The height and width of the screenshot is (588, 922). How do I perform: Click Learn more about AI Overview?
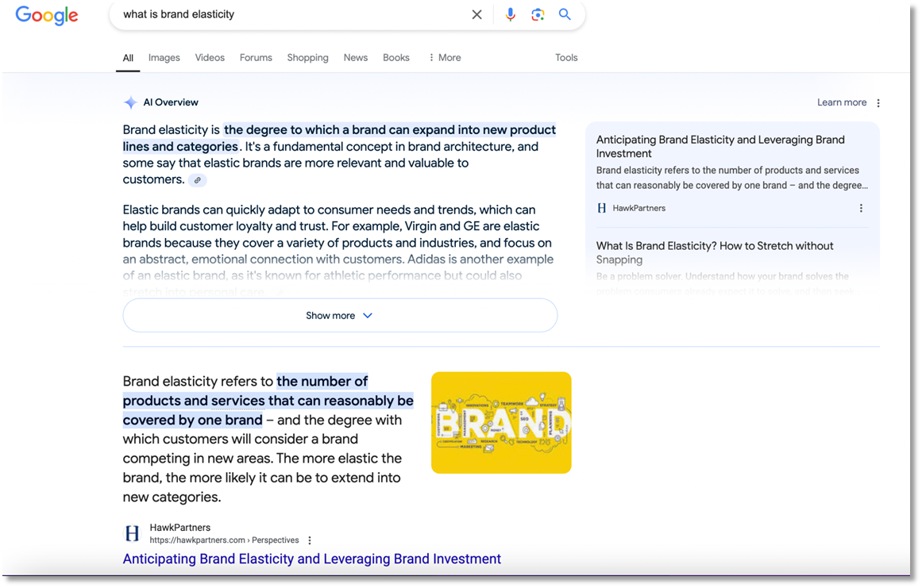(x=842, y=102)
